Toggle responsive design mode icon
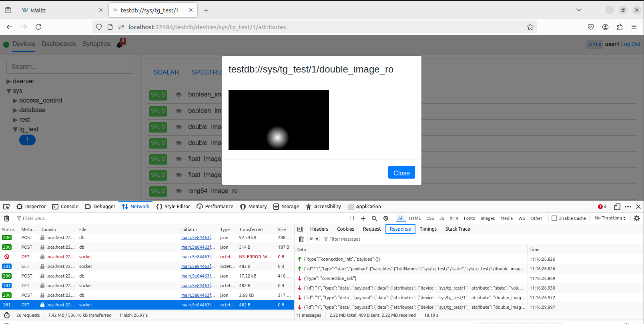Viewport: 644px width, 324px height. pos(617,207)
